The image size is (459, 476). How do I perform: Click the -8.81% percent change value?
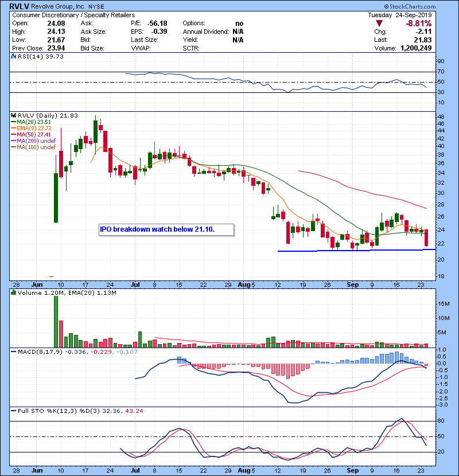coord(419,24)
